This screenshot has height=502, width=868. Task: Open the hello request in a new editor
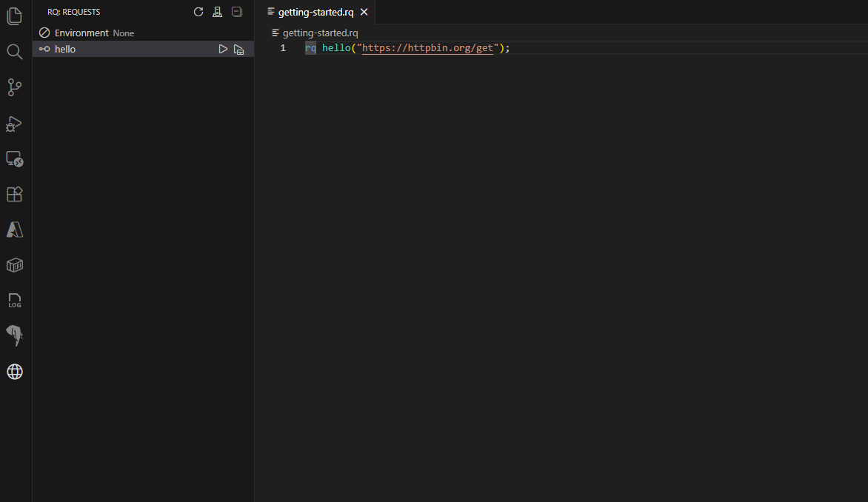point(238,49)
